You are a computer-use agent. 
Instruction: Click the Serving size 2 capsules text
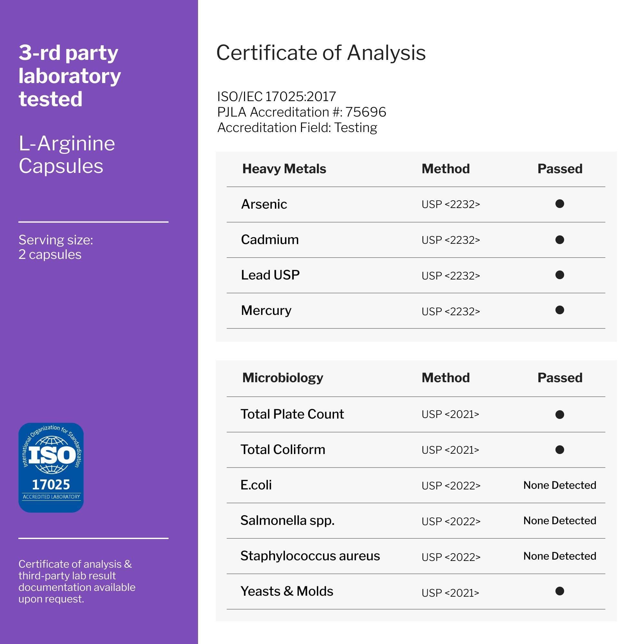pyautogui.click(x=56, y=247)
